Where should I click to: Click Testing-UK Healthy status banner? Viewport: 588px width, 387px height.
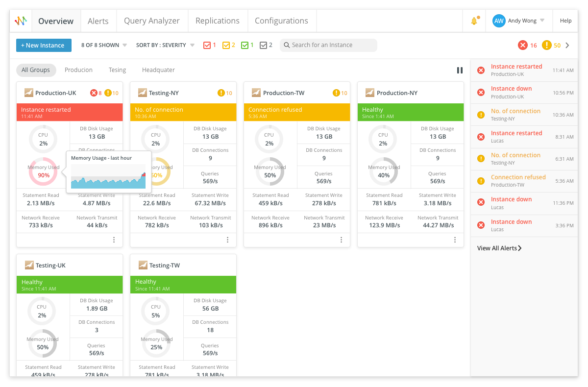(70, 285)
